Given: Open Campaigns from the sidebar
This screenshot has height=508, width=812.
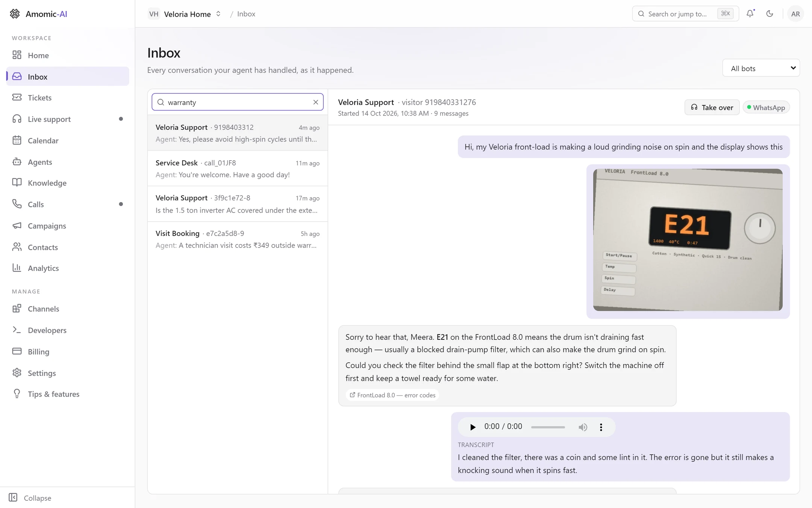Looking at the screenshot, I should [x=68, y=226].
